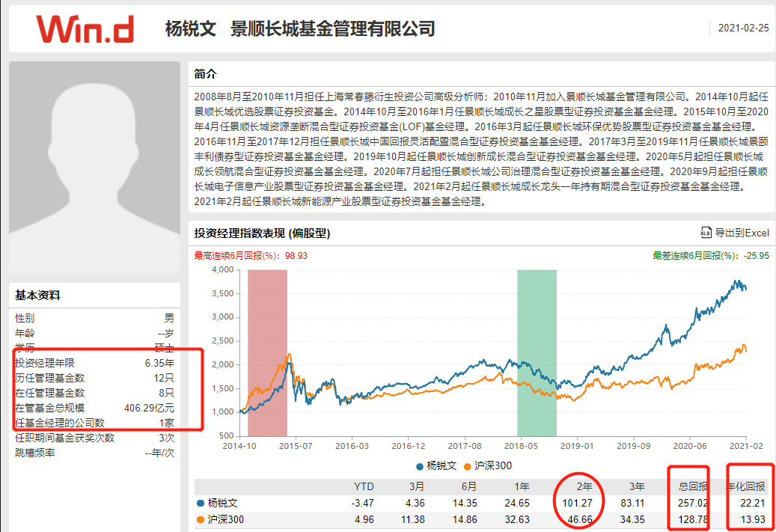Click x-axis label 2021-02
776x532 pixels.
(746, 446)
